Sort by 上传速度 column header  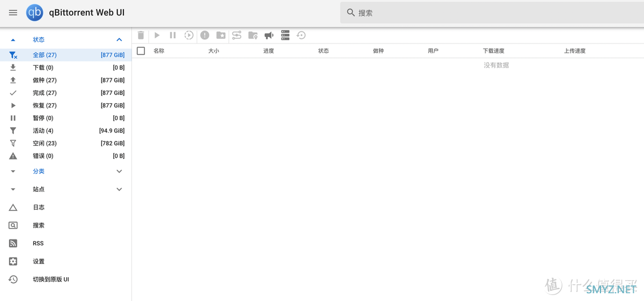tap(575, 51)
